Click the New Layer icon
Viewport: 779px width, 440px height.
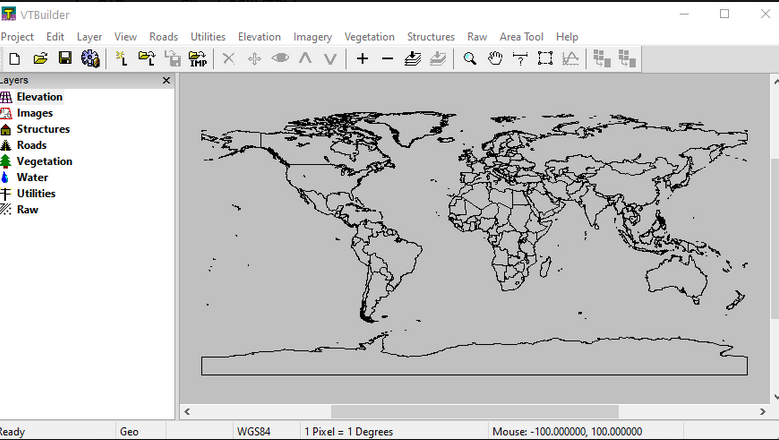click(121, 59)
